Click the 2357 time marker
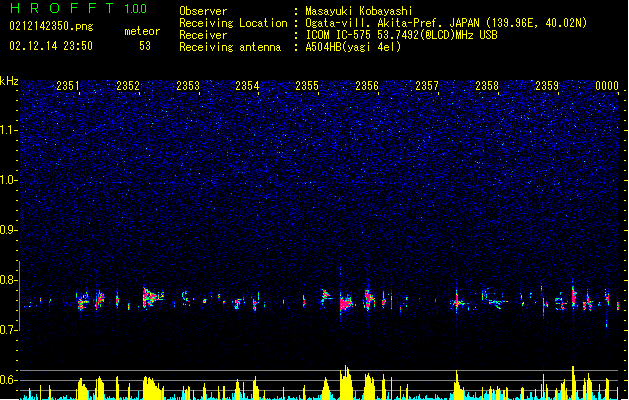The image size is (629, 400). click(427, 86)
